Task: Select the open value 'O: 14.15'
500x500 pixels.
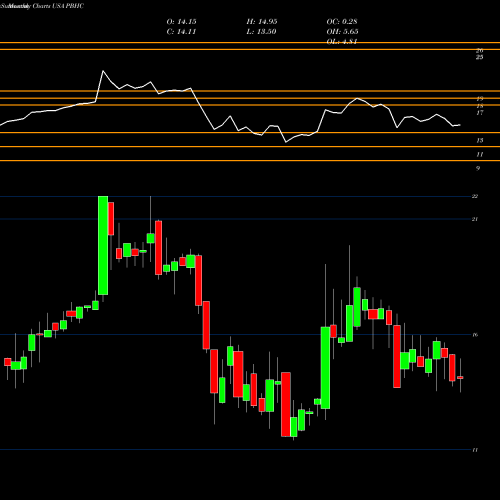Action: coord(181,22)
